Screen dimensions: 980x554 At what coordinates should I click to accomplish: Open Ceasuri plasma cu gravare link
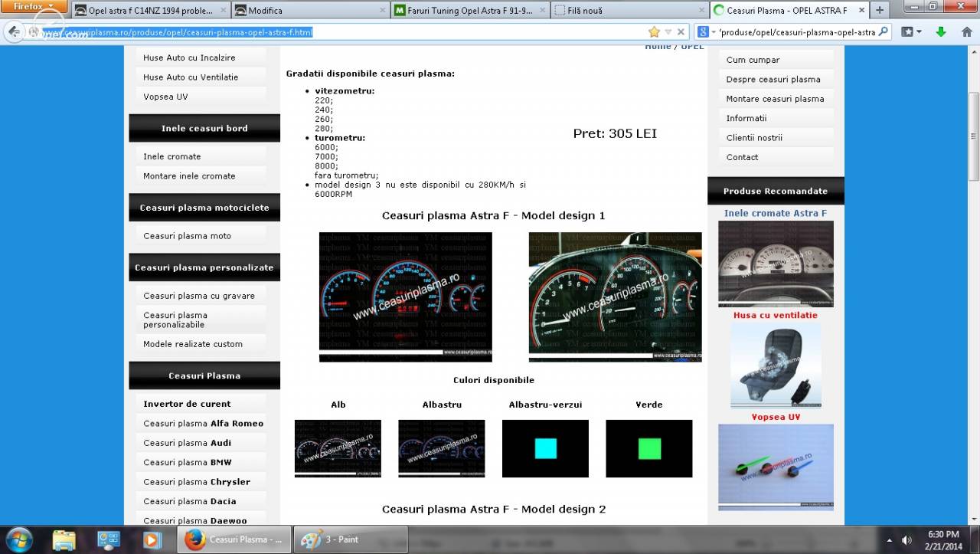(x=199, y=296)
